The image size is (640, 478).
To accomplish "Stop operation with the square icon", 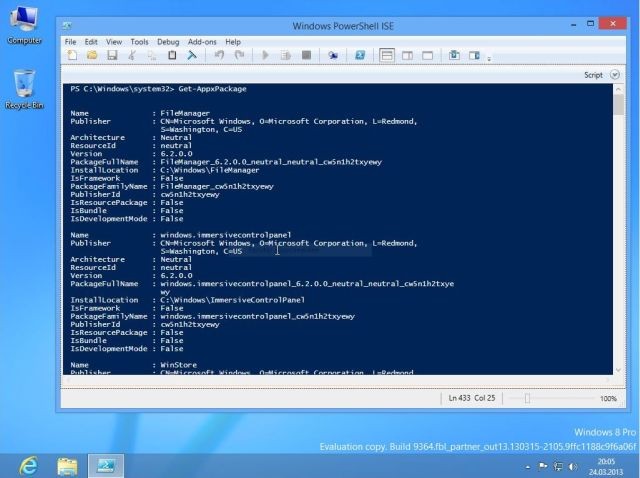I will 306,55.
